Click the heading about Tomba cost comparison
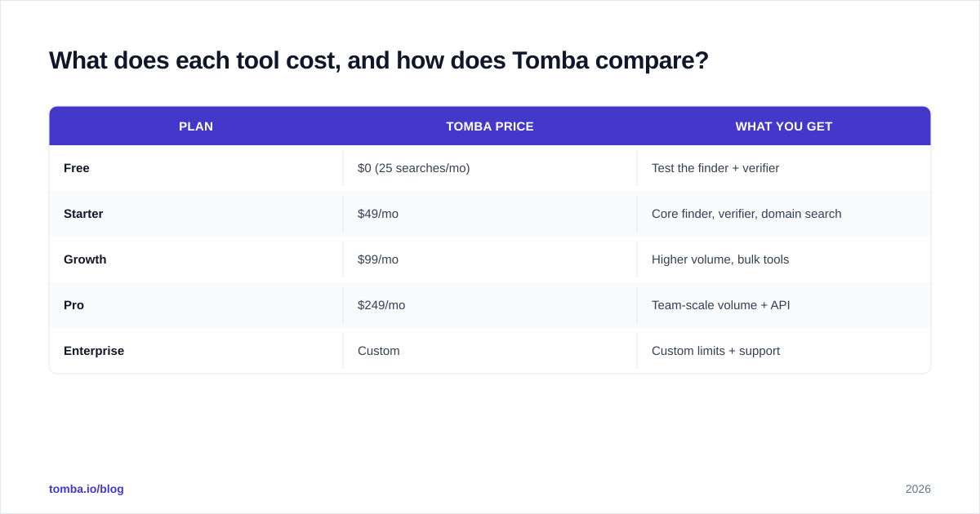The image size is (980, 514). [379, 60]
